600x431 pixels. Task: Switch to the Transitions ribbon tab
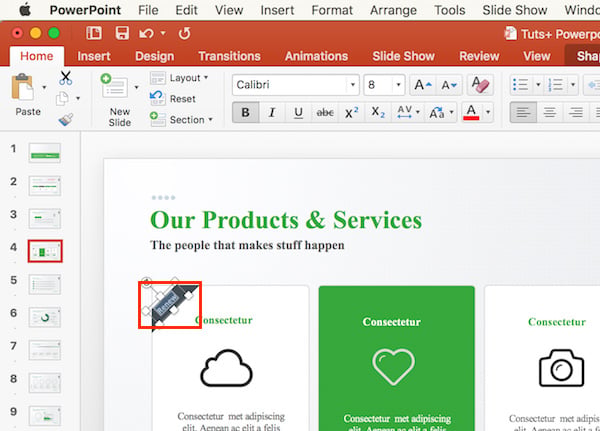(x=229, y=56)
